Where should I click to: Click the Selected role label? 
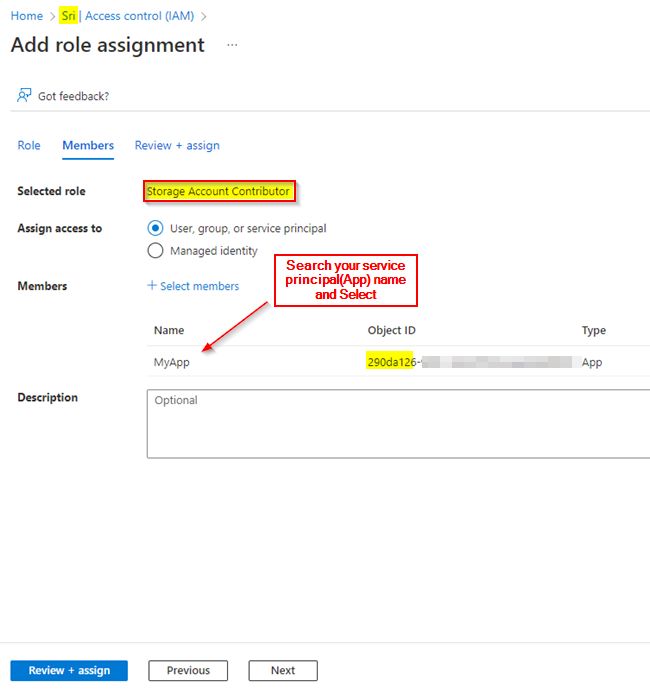51,191
